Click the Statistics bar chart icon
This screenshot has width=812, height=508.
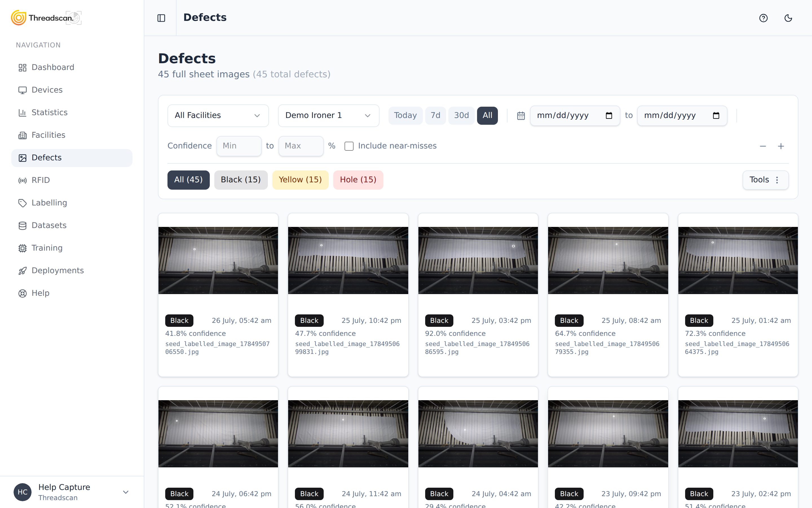[x=23, y=113]
